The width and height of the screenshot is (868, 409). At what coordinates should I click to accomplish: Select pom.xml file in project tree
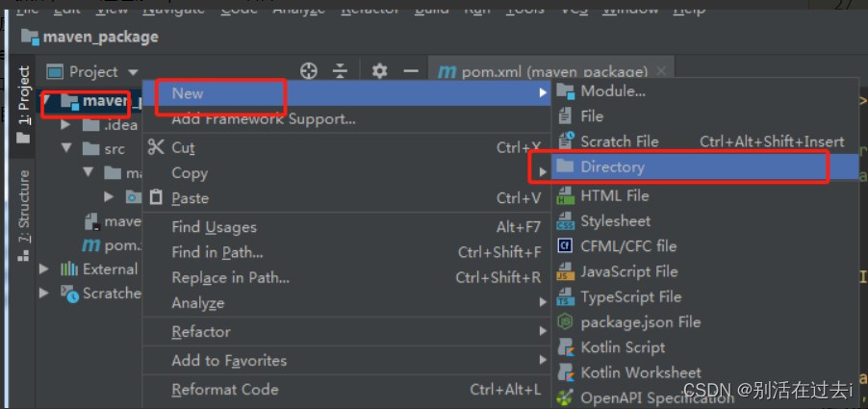coord(113,244)
